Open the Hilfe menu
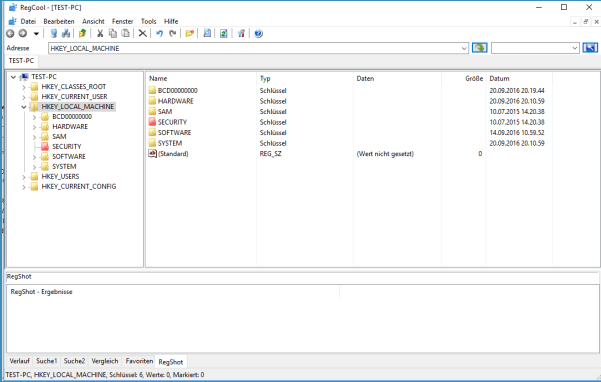 171,21
